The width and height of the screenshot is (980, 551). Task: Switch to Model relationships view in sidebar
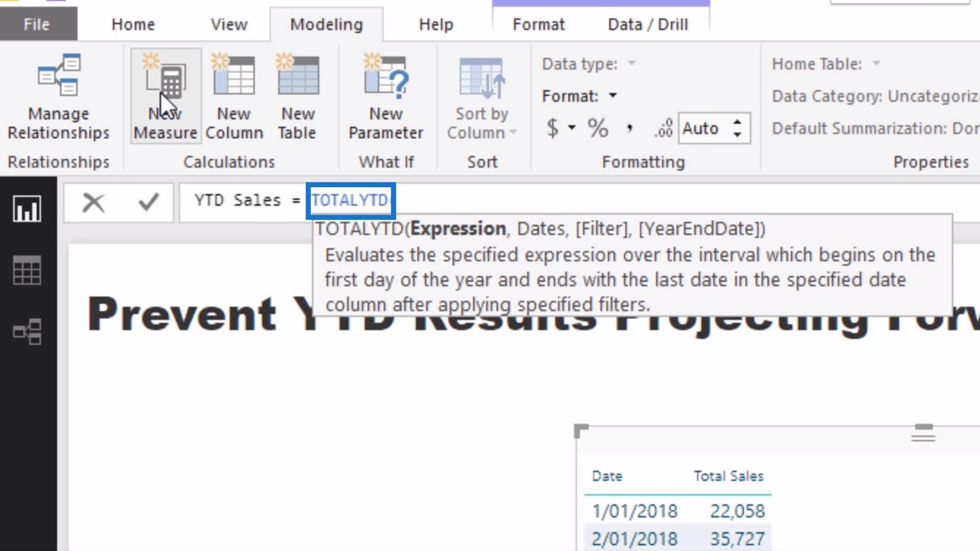[x=27, y=332]
